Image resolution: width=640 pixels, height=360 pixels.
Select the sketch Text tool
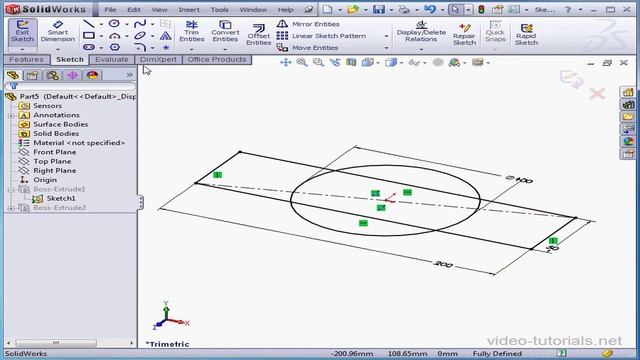[x=165, y=36]
